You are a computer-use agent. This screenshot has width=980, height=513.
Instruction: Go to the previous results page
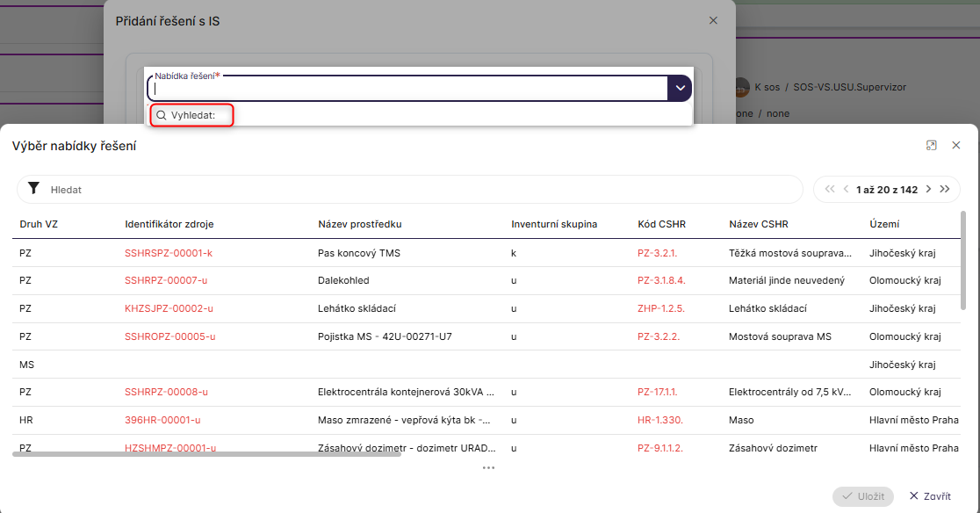[846, 190]
